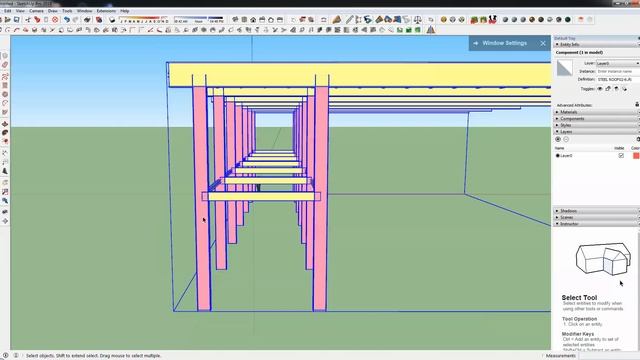This screenshot has width=640, height=360.
Task: Click the Delete Layer minus icon
Action: [x=566, y=140]
